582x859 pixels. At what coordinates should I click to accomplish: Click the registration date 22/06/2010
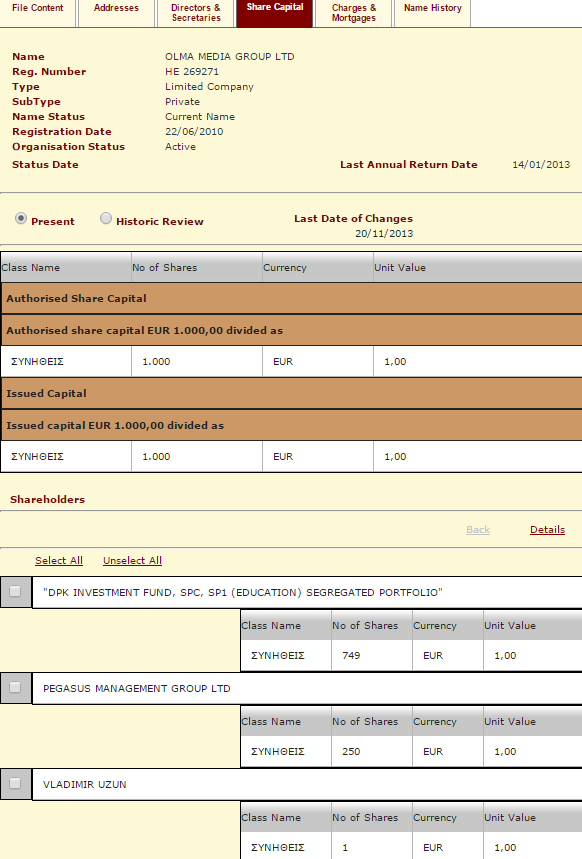tap(194, 131)
